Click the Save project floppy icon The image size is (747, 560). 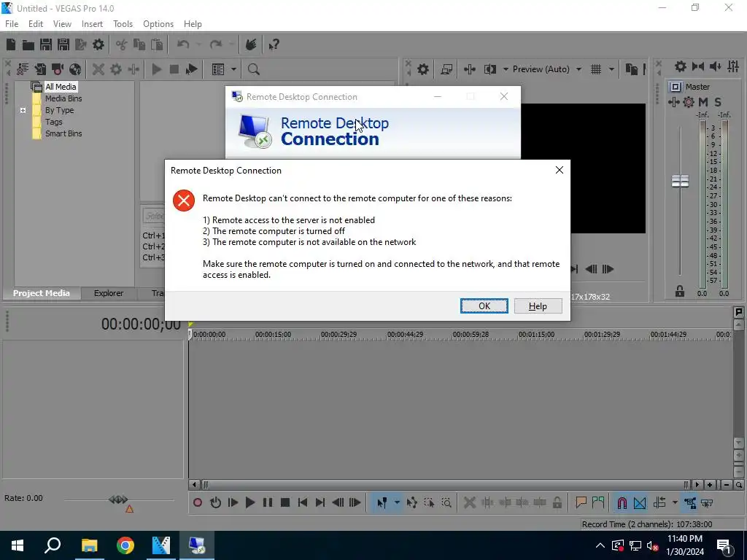(x=46, y=44)
